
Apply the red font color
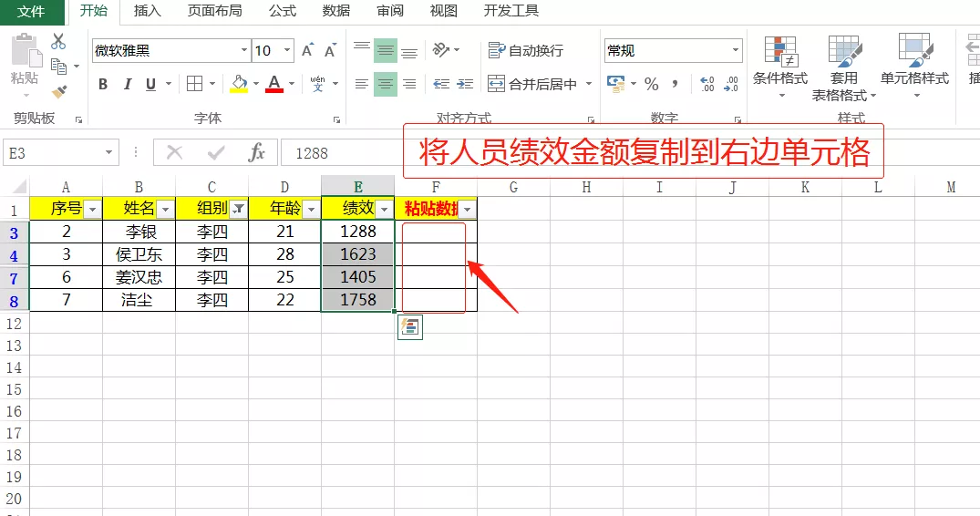(x=274, y=84)
